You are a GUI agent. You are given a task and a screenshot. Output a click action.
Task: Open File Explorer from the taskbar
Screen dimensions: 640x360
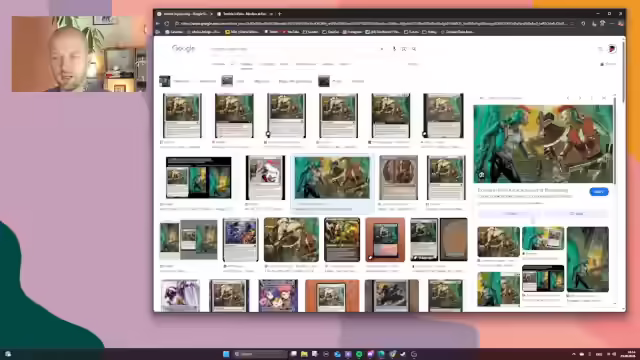(x=304, y=354)
